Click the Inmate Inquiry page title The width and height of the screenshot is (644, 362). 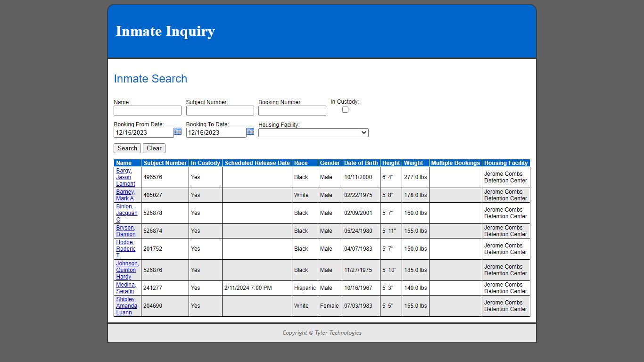click(165, 31)
